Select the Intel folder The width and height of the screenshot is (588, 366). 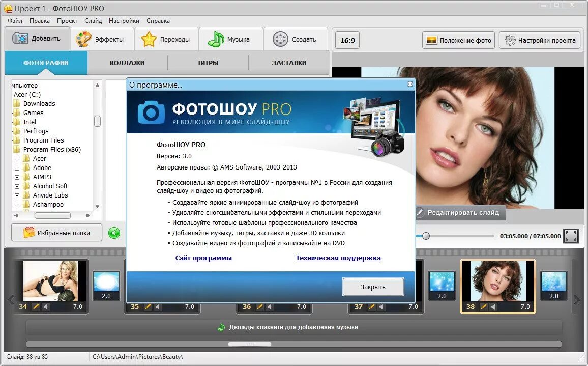(30, 122)
